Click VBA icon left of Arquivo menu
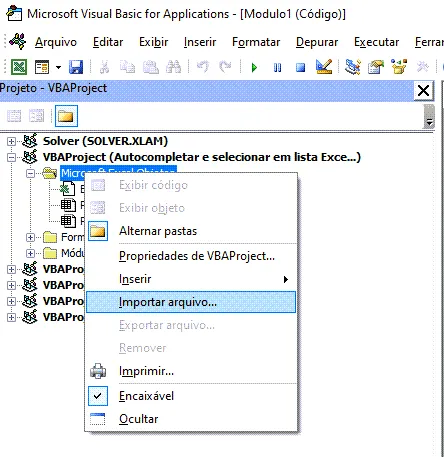The height and width of the screenshot is (457, 444). [18, 42]
